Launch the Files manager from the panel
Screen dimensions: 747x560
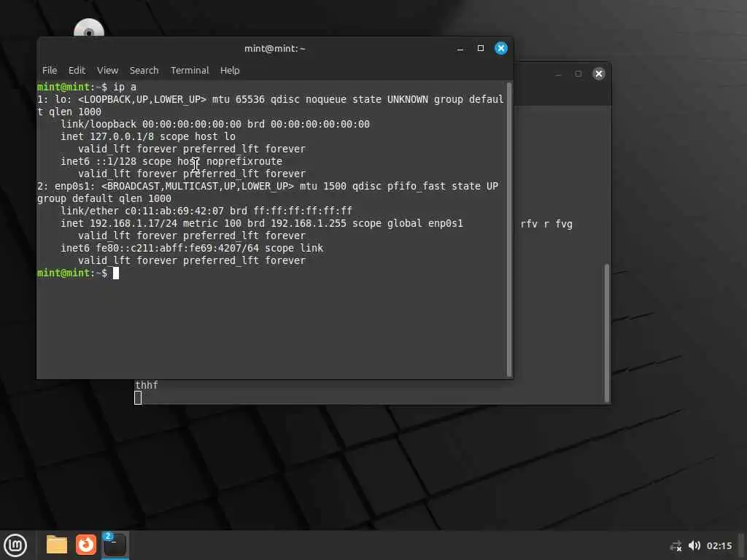tap(56, 545)
